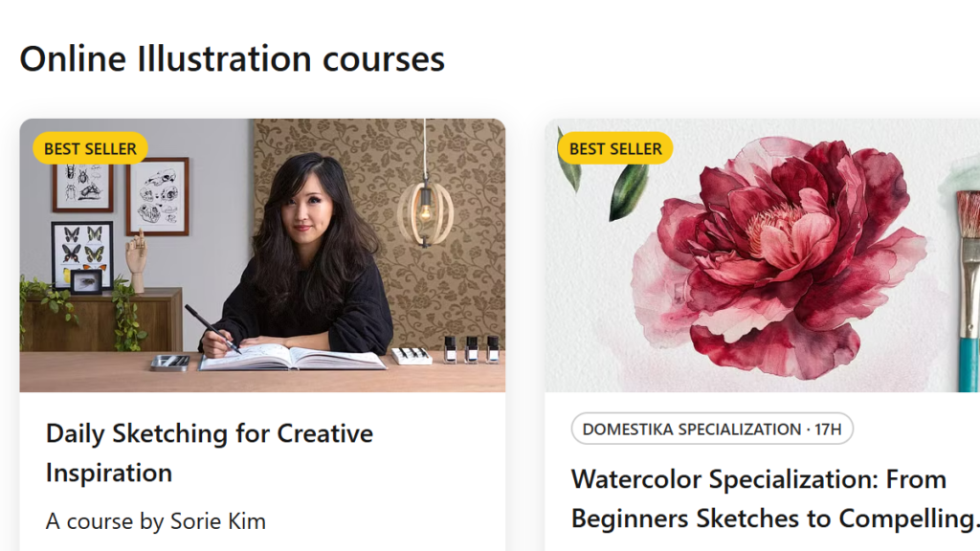The image size is (980, 551).
Task: Click the wooden hand mannequin in thumbnail
Action: (137, 259)
